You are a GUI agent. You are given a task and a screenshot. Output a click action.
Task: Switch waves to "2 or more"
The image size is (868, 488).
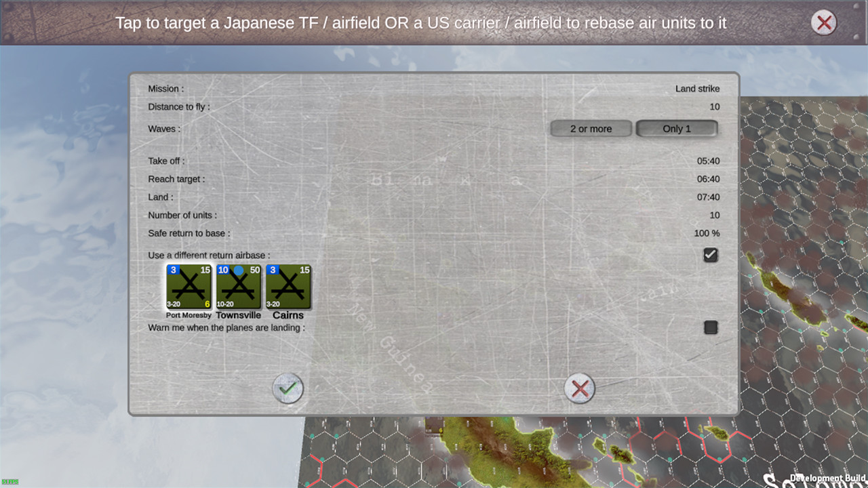click(x=590, y=129)
